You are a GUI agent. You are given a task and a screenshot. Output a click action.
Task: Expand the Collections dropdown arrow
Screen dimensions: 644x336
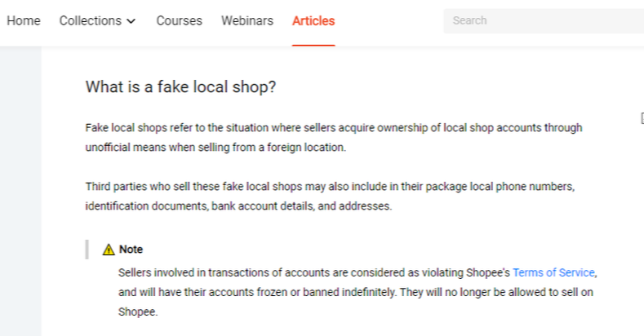[x=131, y=21]
